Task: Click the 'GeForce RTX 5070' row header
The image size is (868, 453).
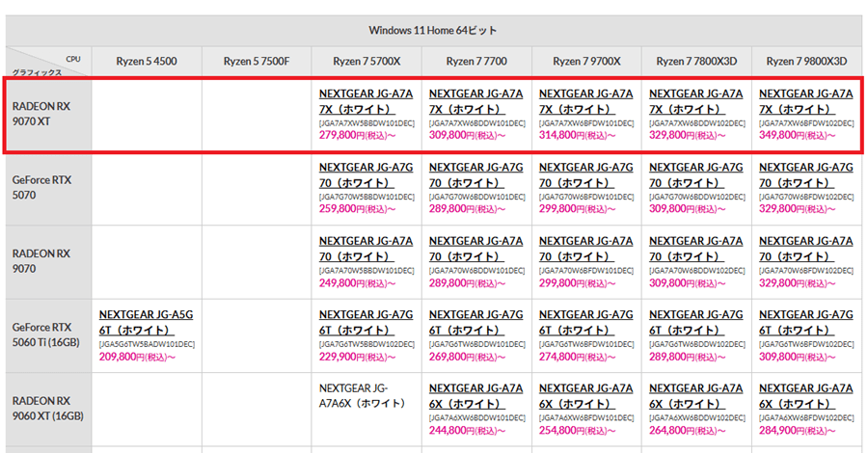Action: pos(49,188)
